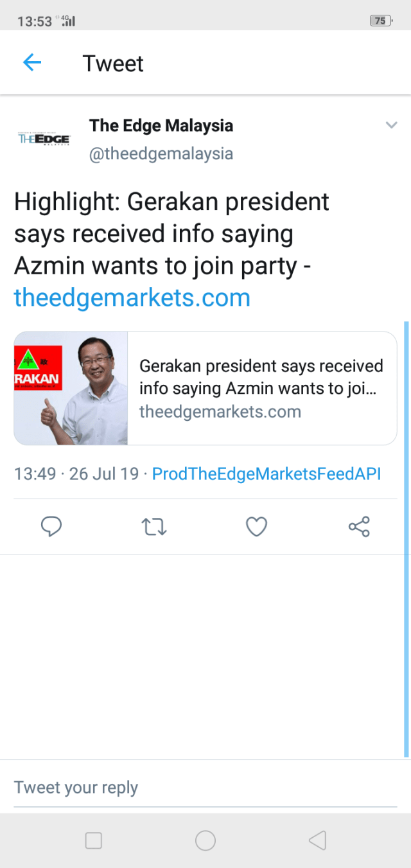Tap the Tweet your reply field

(x=205, y=788)
